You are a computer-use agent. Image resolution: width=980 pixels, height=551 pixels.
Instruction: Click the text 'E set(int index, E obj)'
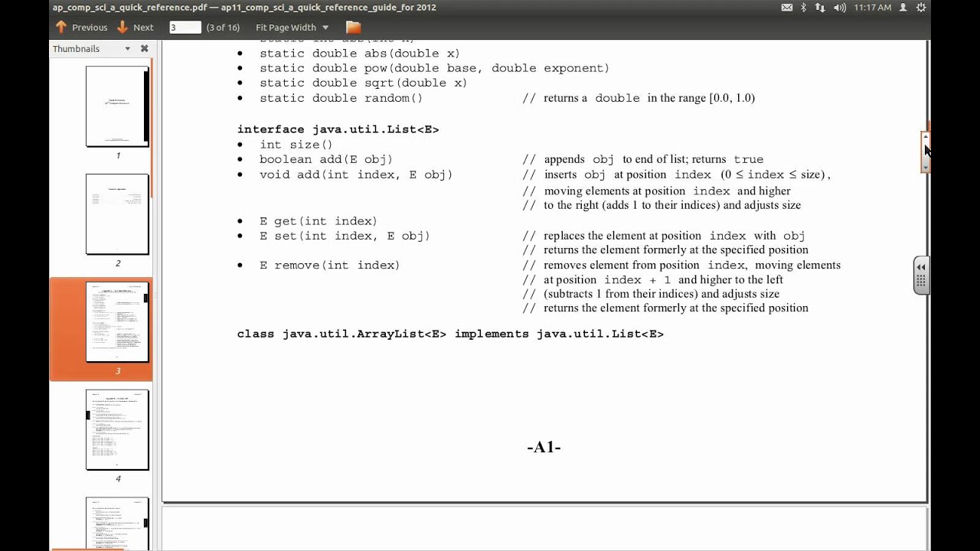pos(345,236)
